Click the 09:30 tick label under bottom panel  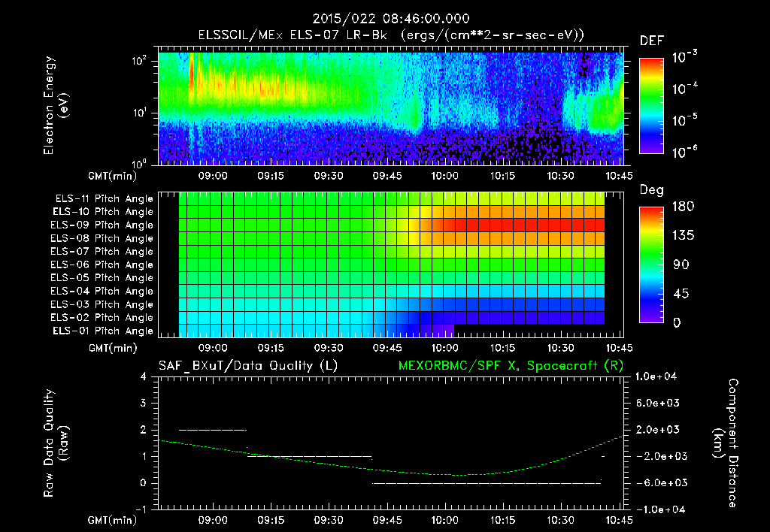coord(329,520)
